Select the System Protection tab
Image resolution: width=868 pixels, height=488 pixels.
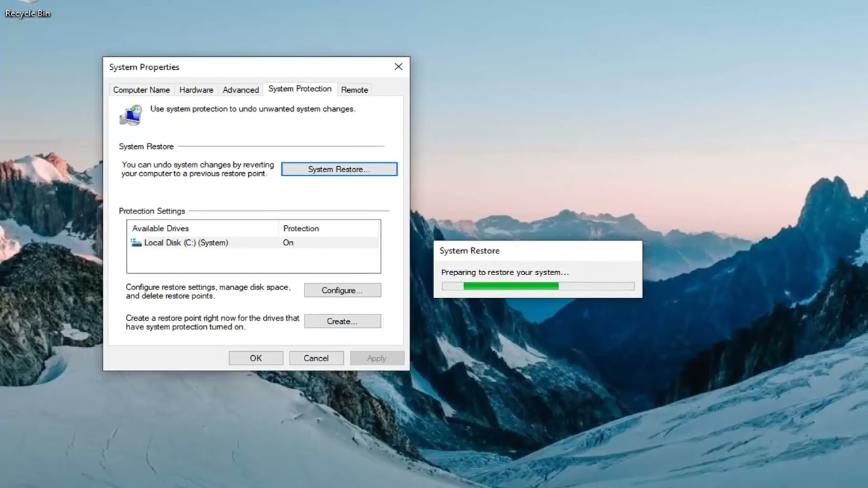(300, 89)
